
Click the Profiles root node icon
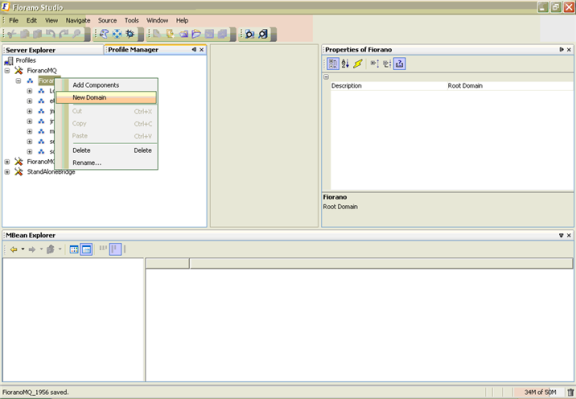[8, 61]
